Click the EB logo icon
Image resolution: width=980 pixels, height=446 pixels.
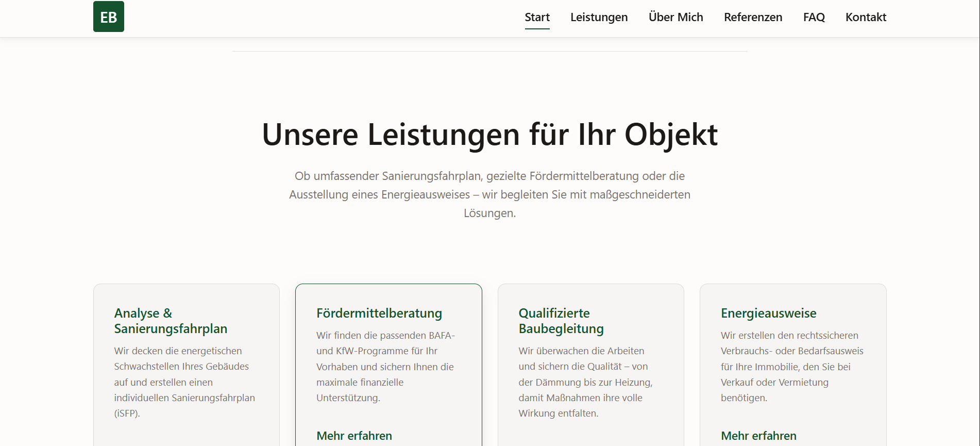tap(108, 16)
